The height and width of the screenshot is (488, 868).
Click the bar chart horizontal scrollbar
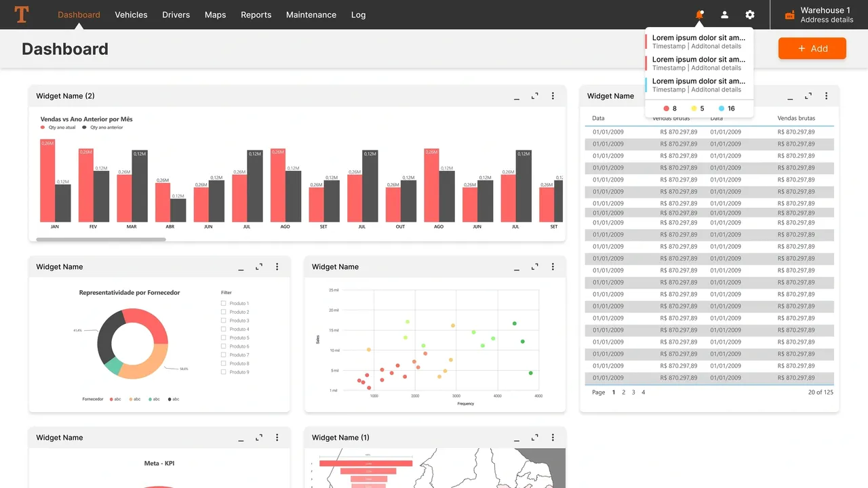click(x=101, y=239)
